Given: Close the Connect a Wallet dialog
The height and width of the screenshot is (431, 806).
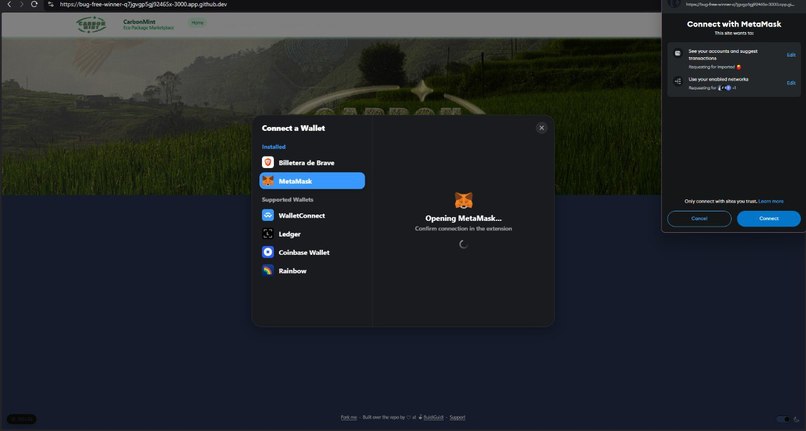Looking at the screenshot, I should [541, 128].
